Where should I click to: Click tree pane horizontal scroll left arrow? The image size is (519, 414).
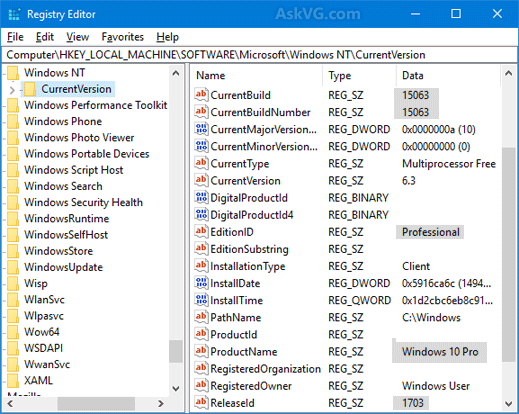pos(10,404)
